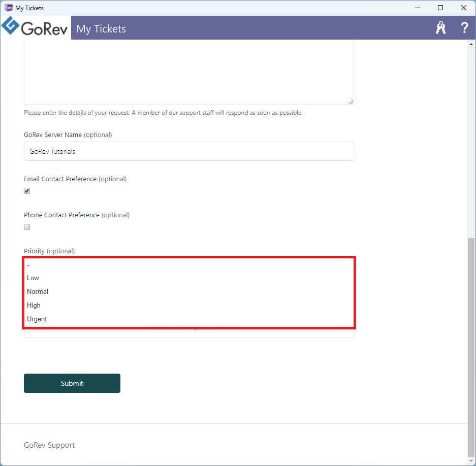Submit the support ticket
Screen dimensions: 476x466
pos(72,383)
